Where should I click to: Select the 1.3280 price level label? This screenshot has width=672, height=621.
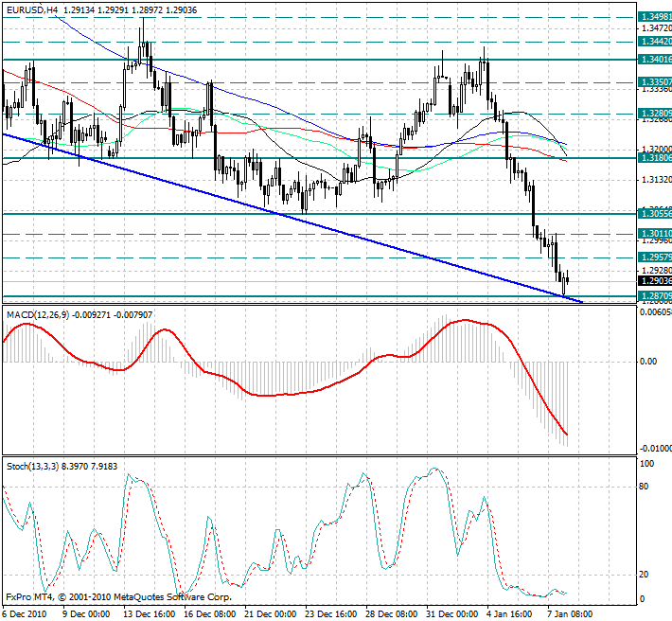[x=655, y=113]
